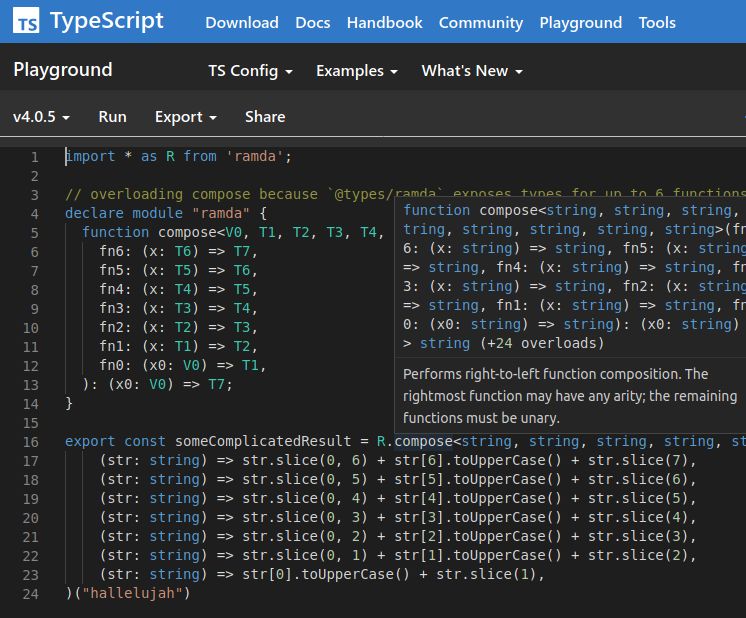
Task: Click line number 16 in gutter
Action: pyautogui.click(x=31, y=442)
